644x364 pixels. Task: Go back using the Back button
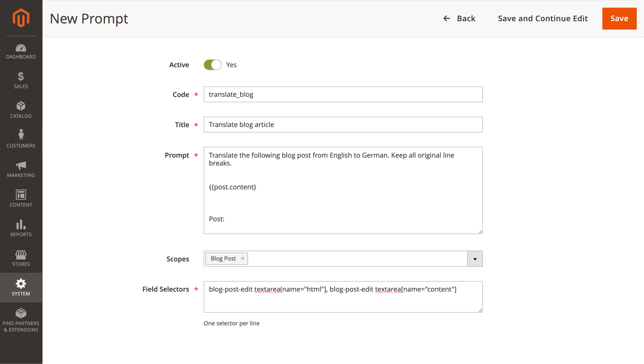pyautogui.click(x=459, y=18)
